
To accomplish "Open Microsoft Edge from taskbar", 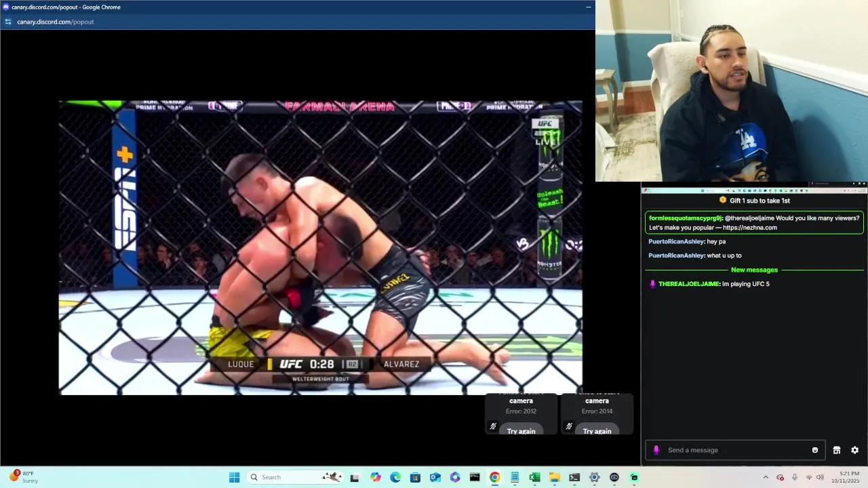I will 395,477.
